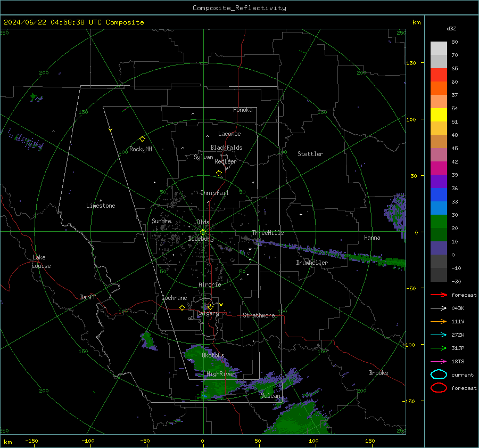Click the Hanna city label
Viewport: 479px width, 448px height.
tap(372, 238)
